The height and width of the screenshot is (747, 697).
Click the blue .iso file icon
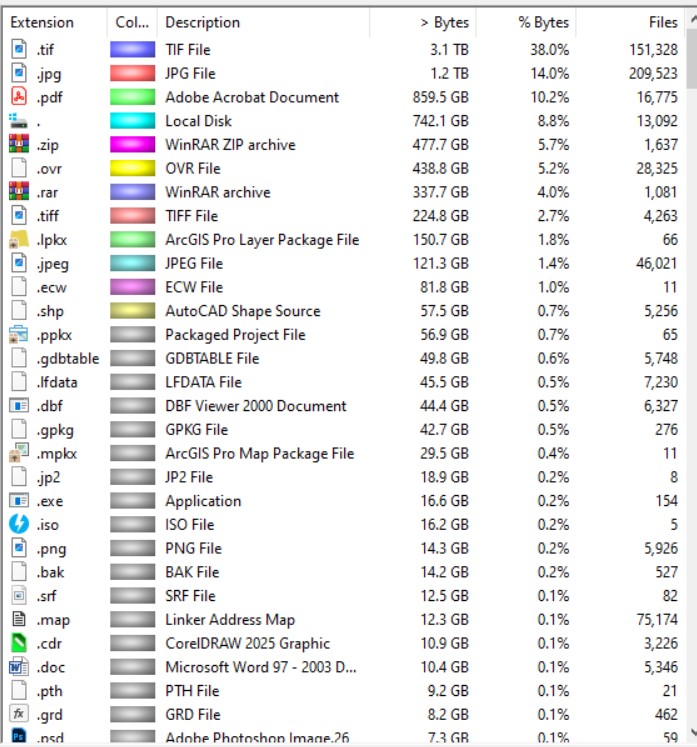pyautogui.click(x=18, y=524)
